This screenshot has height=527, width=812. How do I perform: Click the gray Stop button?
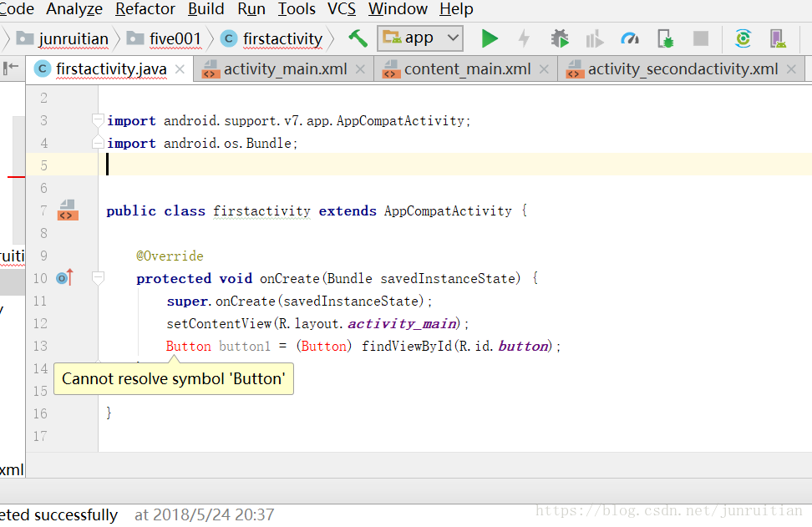tap(701, 38)
